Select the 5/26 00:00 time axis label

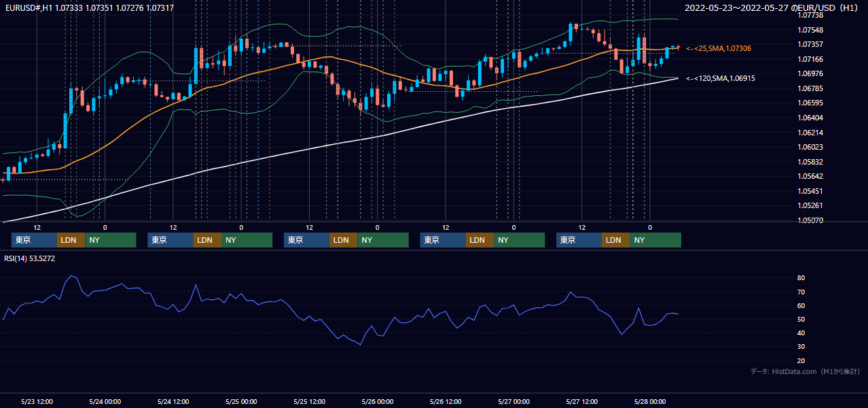[378, 401]
